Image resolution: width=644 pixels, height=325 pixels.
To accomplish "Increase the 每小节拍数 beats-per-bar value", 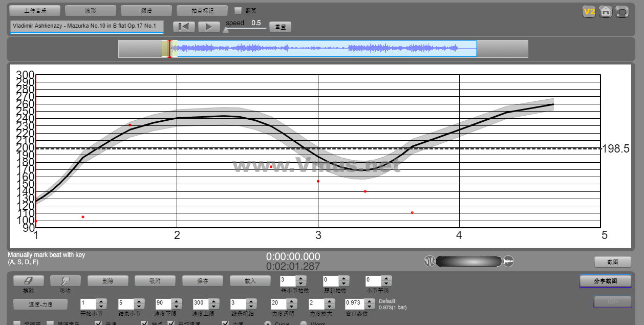I will tap(301, 278).
